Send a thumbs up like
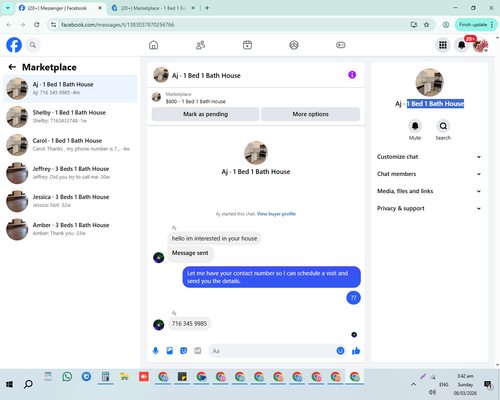Screen dimensions: 500x400 [356, 351]
